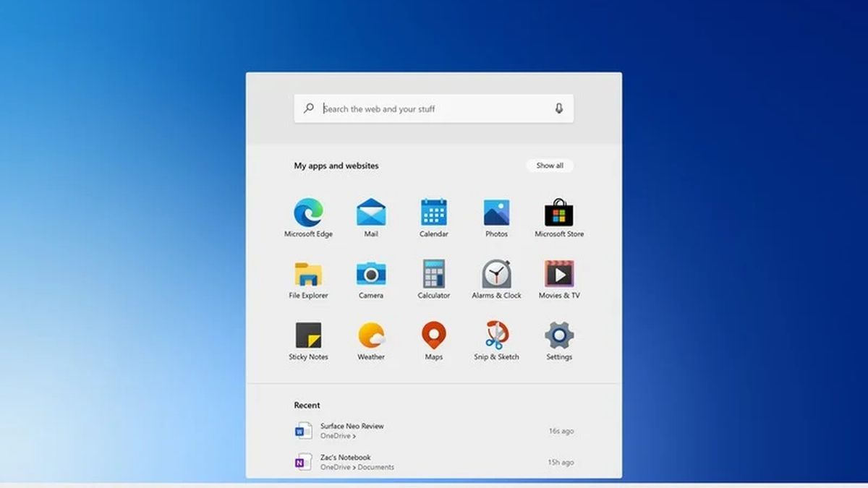
Task: Click the microphone voice search icon
Action: [559, 108]
